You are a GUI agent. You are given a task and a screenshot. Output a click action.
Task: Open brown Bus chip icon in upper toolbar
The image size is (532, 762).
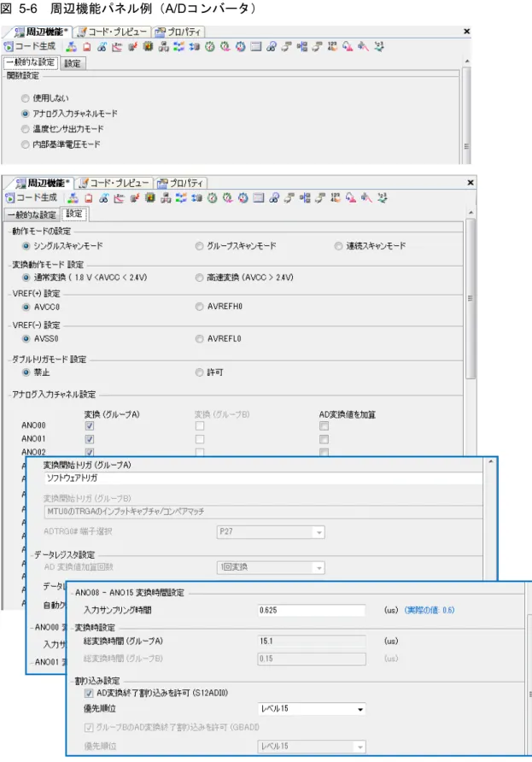tap(149, 47)
